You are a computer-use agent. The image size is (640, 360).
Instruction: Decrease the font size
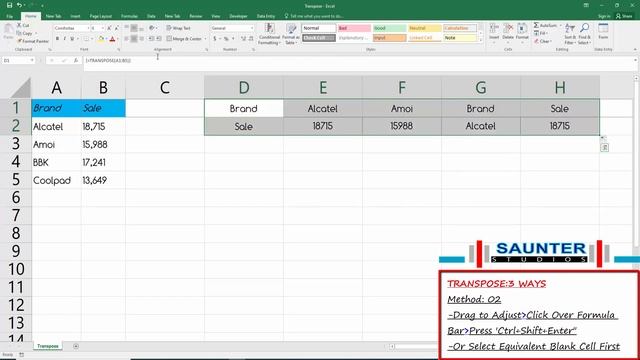[117, 28]
